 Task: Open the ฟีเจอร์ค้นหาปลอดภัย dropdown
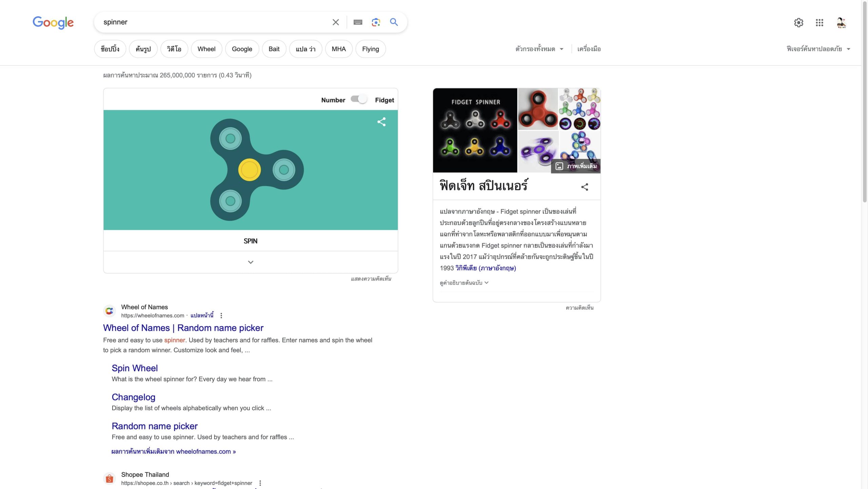tap(818, 49)
